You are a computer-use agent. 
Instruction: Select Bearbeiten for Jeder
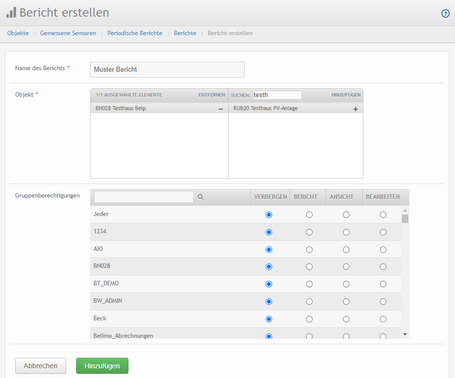383,215
